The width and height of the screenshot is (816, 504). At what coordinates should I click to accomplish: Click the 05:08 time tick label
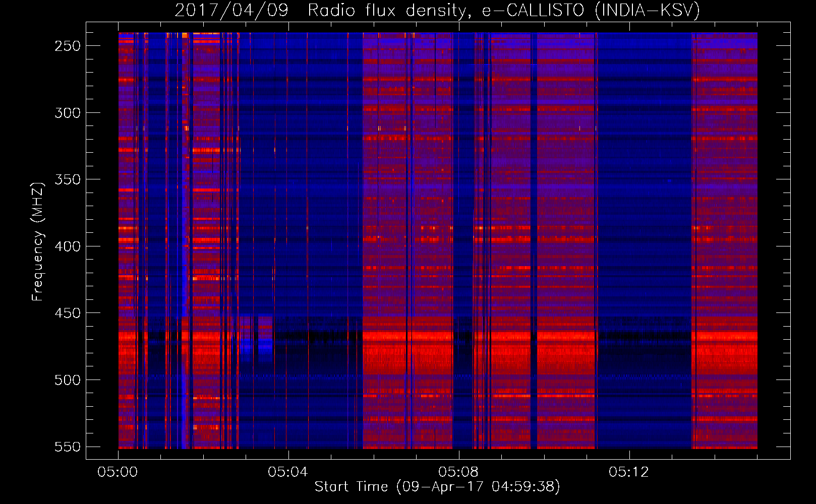(458, 472)
